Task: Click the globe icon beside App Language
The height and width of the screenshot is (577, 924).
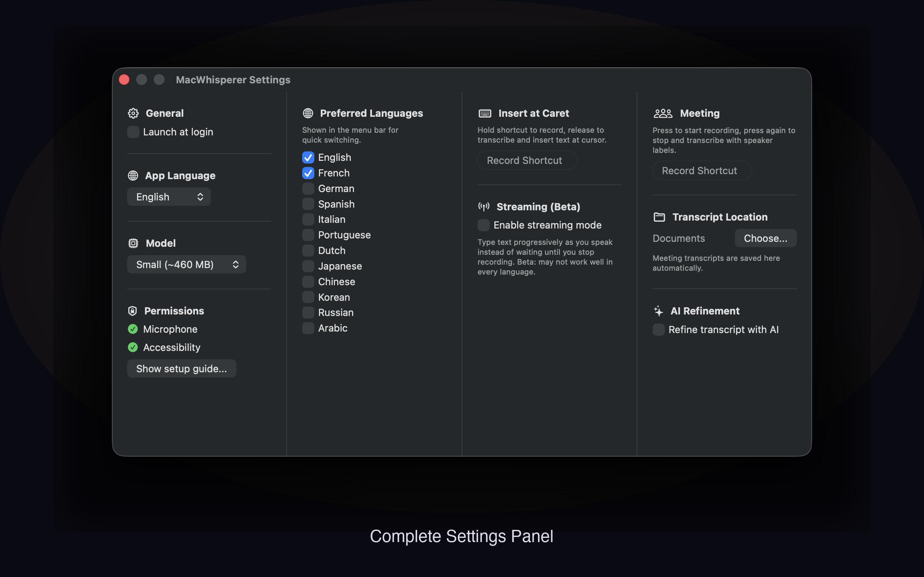Action: coord(133,176)
